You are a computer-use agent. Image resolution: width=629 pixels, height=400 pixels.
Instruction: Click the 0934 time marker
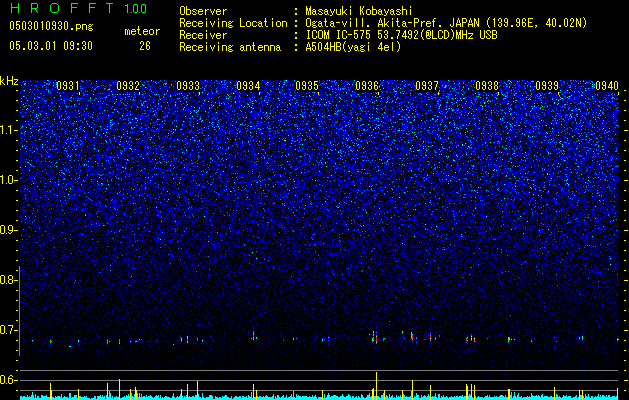(x=248, y=85)
